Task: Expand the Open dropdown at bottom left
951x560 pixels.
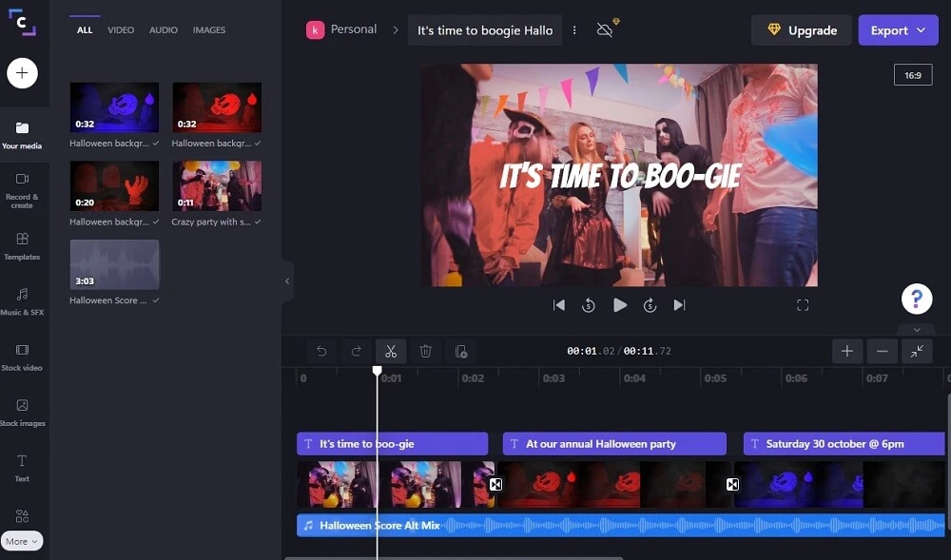Action: (x=21, y=540)
